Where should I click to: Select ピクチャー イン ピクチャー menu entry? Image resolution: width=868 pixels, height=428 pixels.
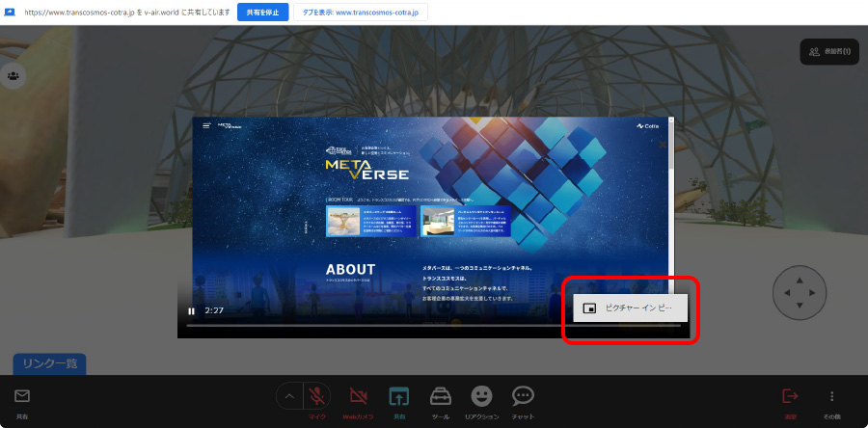point(631,308)
